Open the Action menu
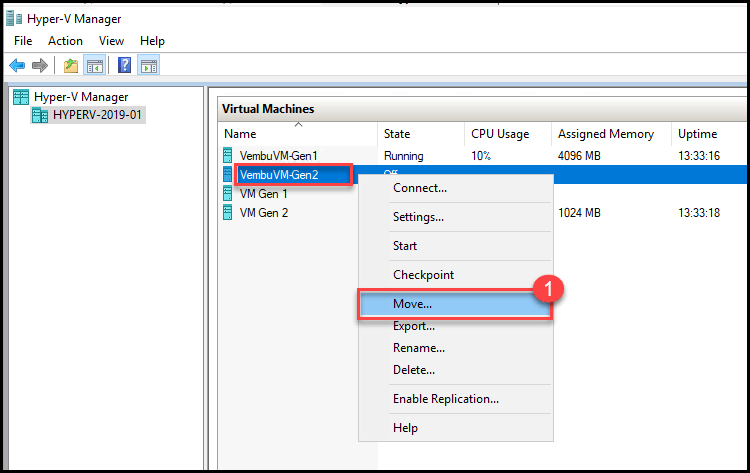750x473 pixels. click(x=65, y=41)
